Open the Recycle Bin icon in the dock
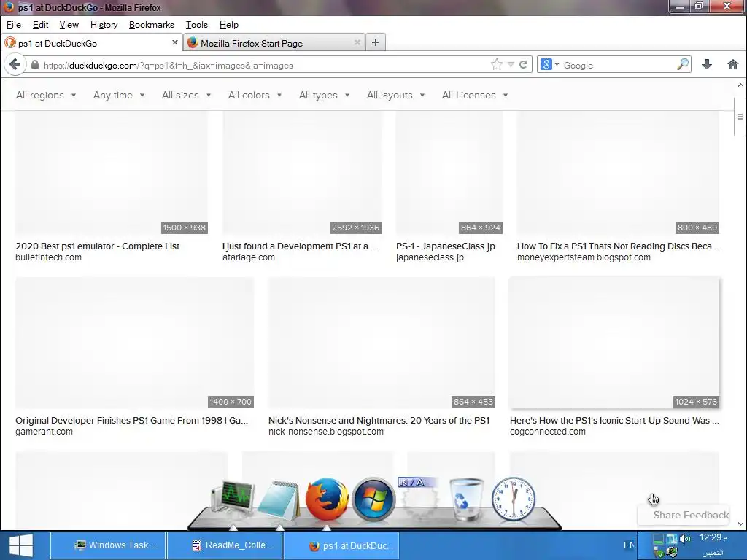 pyautogui.click(x=466, y=499)
